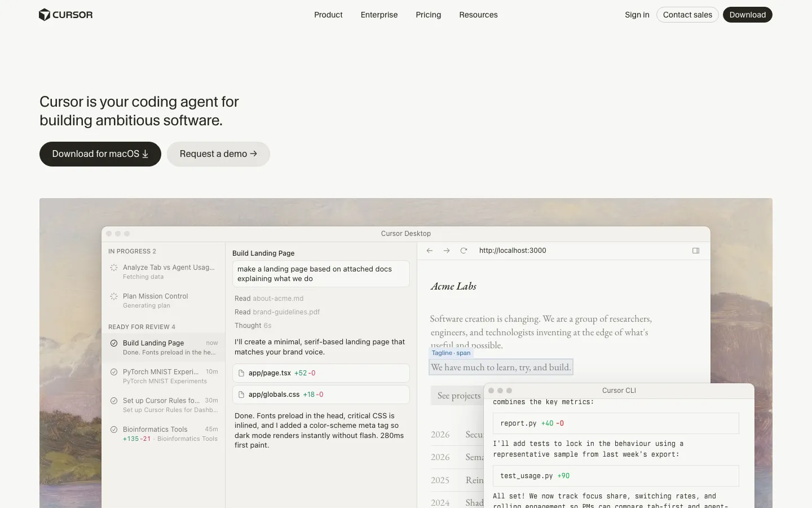This screenshot has width=812, height=508.
Task: Click the IN PROGRESS 2 section header
Action: (132, 251)
